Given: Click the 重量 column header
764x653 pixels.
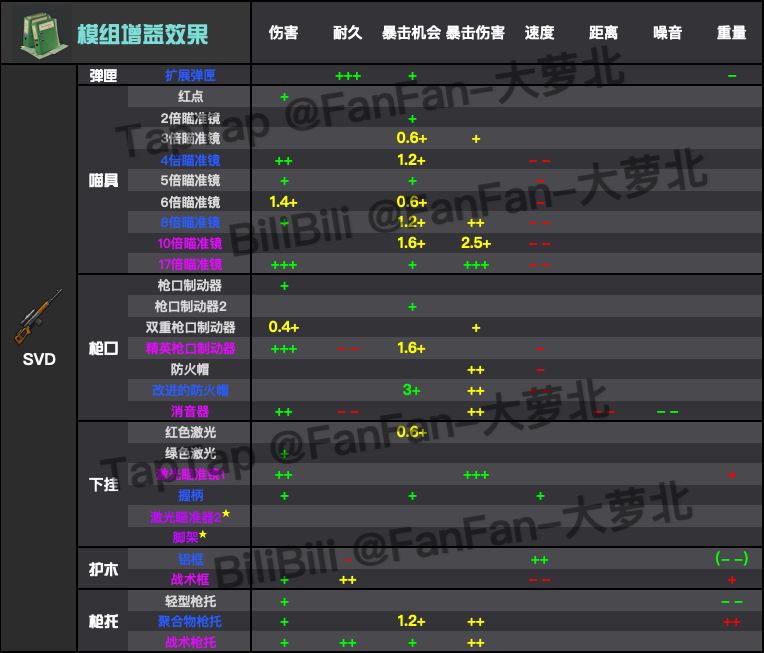Looking at the screenshot, I should pyautogui.click(x=731, y=33).
